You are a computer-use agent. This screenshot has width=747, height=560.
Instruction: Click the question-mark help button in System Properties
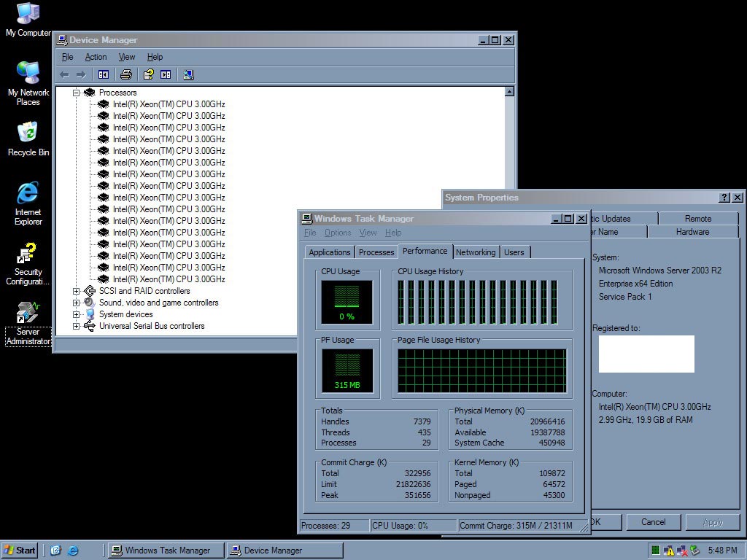point(724,198)
